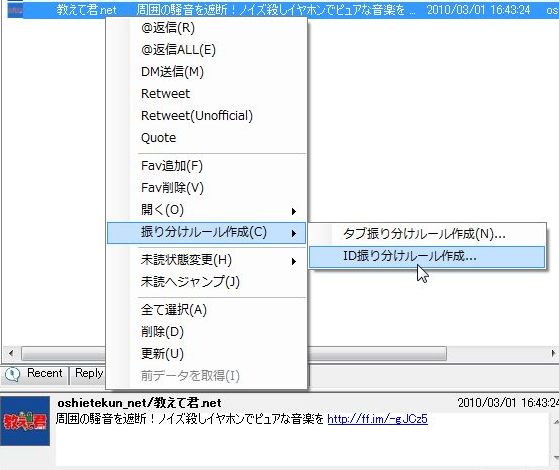Image resolution: width=559 pixels, height=470 pixels.
Task: Click the 振り分けルール作成(C) submenu arrow
Action: point(294,234)
